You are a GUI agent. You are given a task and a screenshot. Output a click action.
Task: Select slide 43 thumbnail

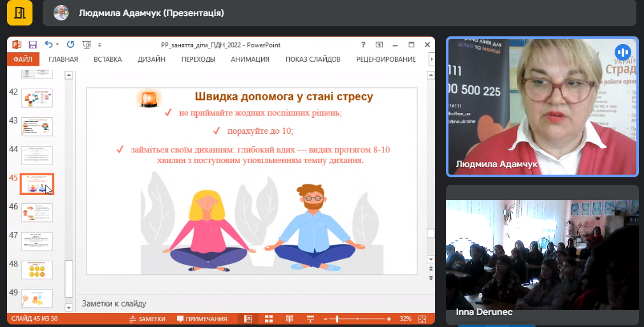[37, 127]
